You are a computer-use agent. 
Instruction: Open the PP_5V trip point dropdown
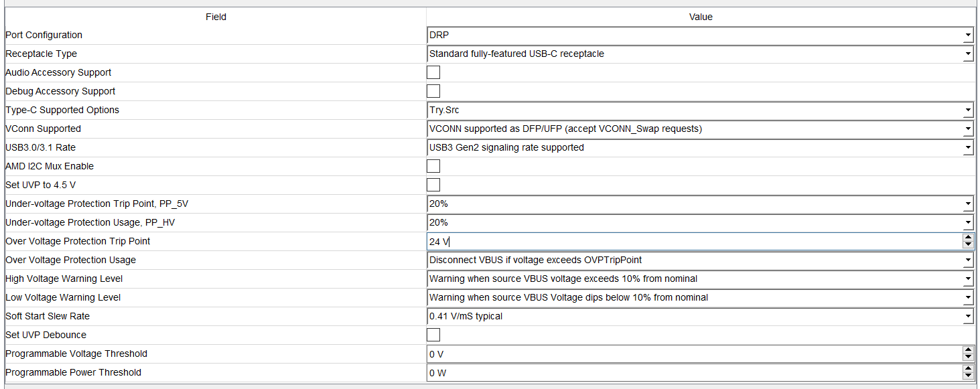point(968,204)
